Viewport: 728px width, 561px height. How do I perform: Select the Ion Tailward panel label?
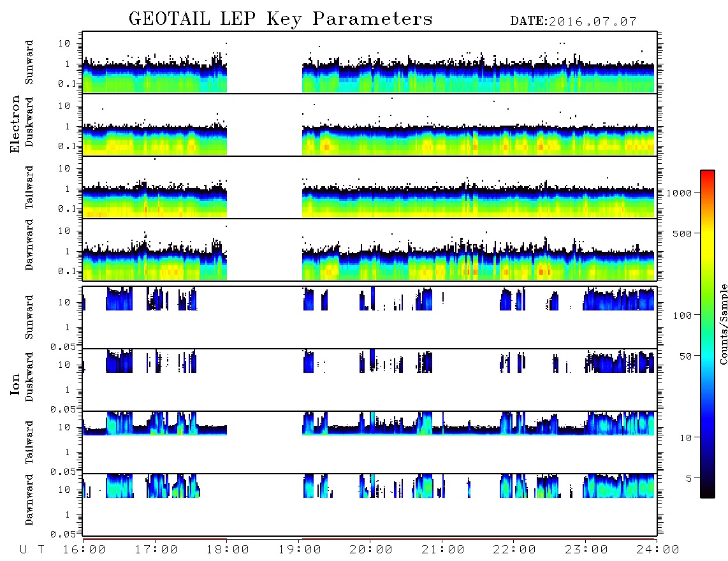click(x=29, y=442)
